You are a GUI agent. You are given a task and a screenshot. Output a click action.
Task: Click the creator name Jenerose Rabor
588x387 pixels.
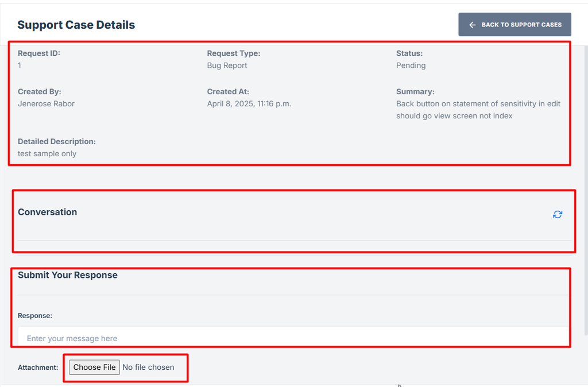[x=46, y=104]
